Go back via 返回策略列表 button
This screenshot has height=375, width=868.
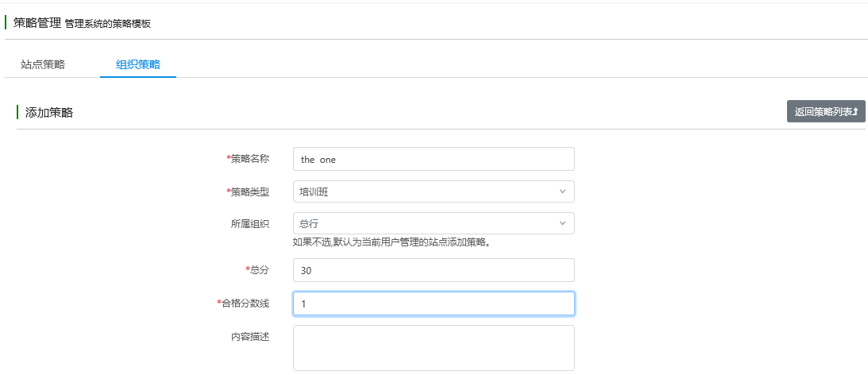tap(826, 111)
